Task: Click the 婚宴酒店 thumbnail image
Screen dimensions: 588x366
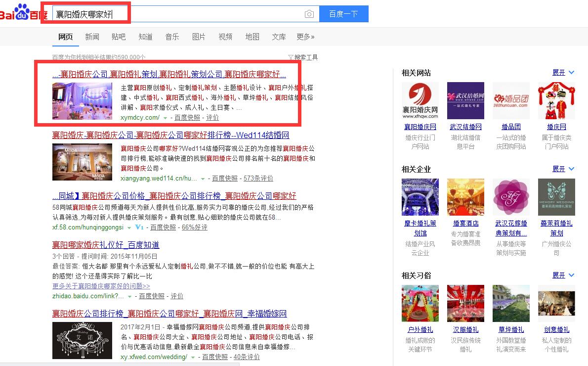Action: coord(465,197)
